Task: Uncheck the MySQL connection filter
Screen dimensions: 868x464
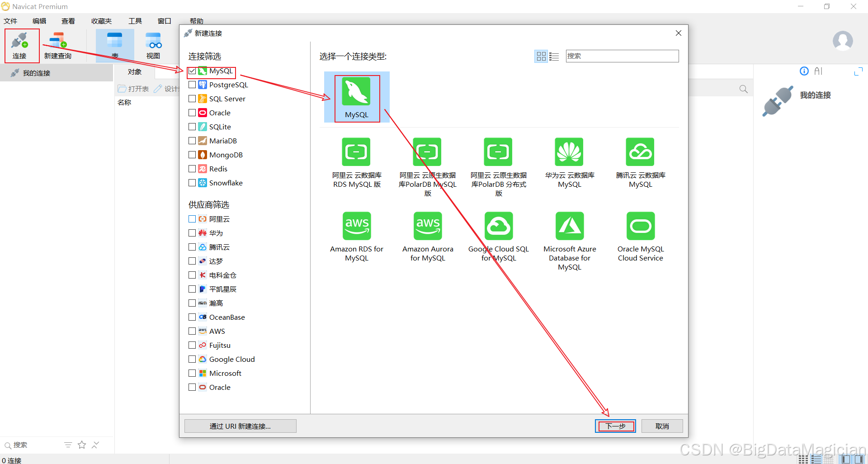Action: tap(193, 71)
